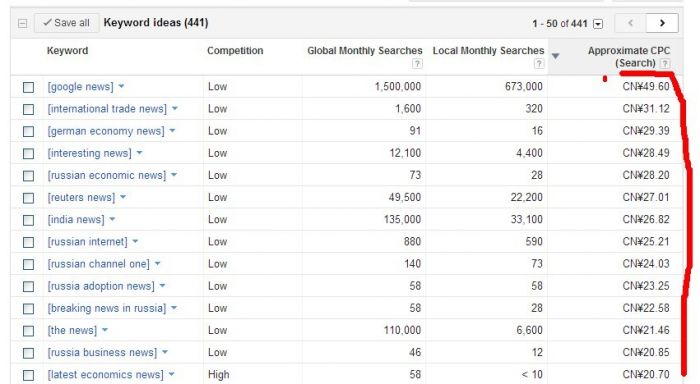Sort by Keyword column header
700x384 pixels.
pos(67,50)
